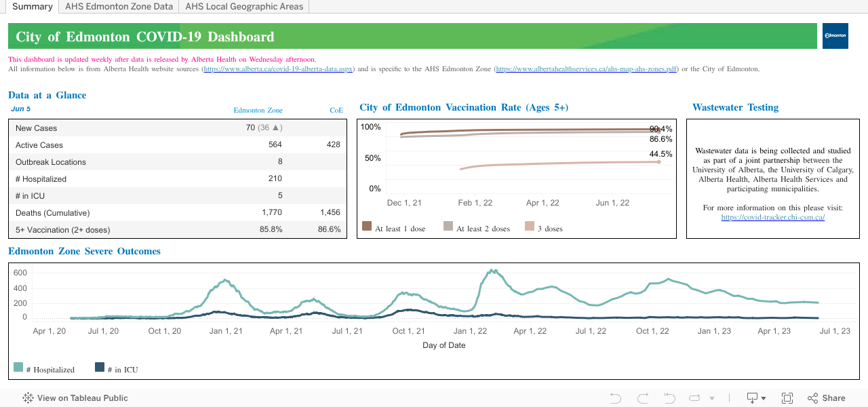868x407 pixels.
Task: Open the Summary tab
Action: (x=32, y=7)
